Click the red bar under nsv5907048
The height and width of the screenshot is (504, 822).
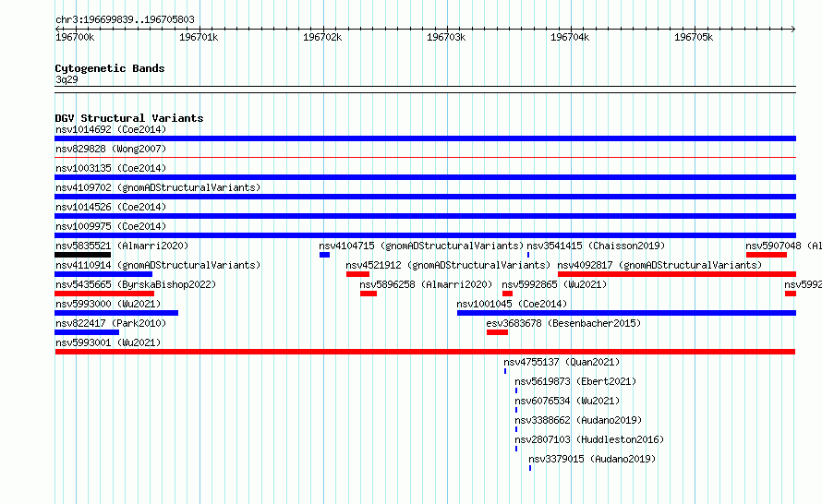tap(767, 255)
